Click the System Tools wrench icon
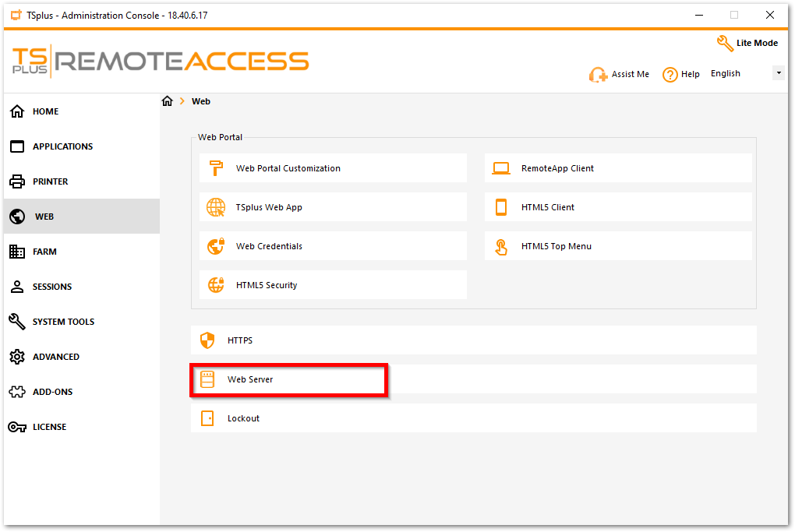The width and height of the screenshot is (795, 532). tap(17, 322)
